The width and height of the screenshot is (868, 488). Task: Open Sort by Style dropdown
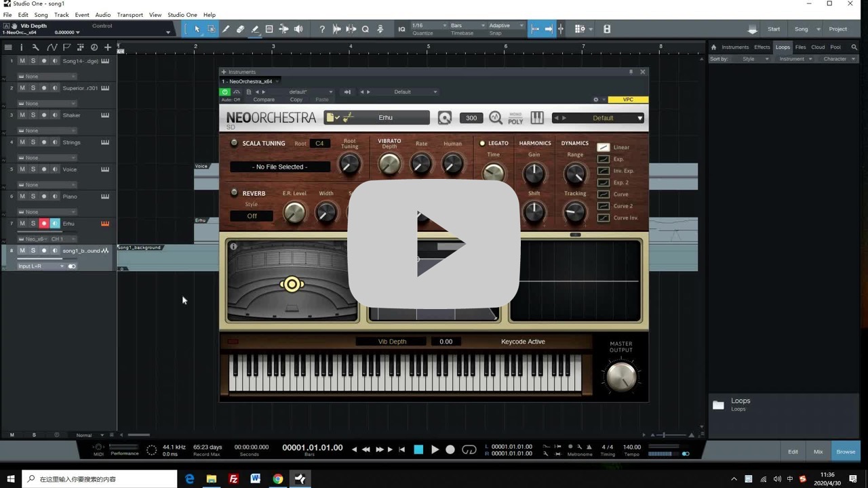[756, 59]
